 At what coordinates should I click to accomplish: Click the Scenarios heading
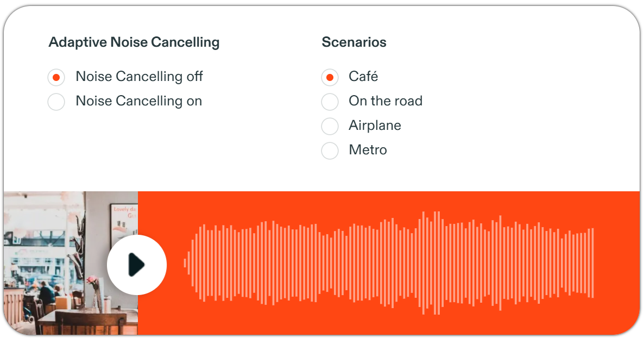point(353,42)
